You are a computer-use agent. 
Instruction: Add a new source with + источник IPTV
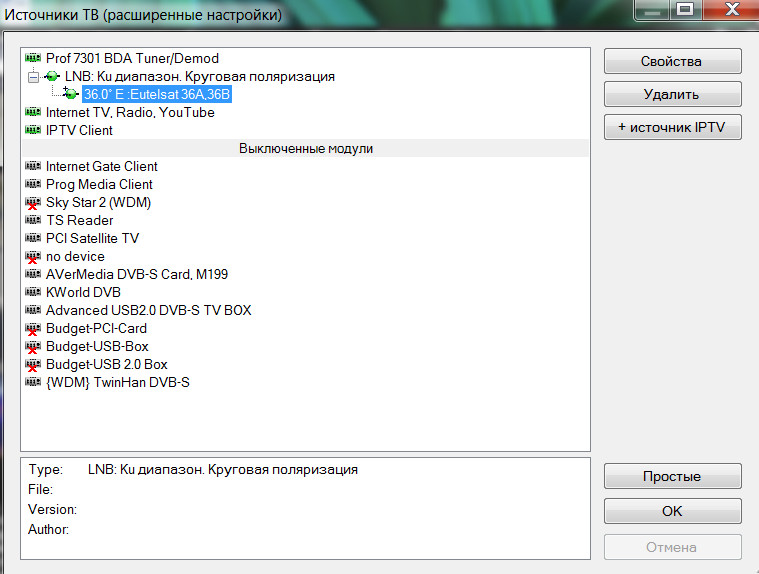pos(672,127)
